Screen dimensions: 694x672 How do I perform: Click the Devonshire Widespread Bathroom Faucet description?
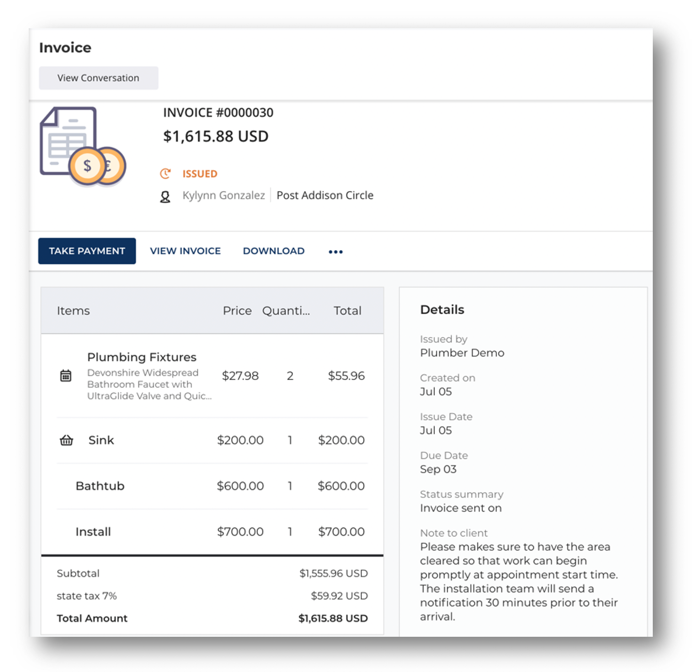pyautogui.click(x=149, y=384)
